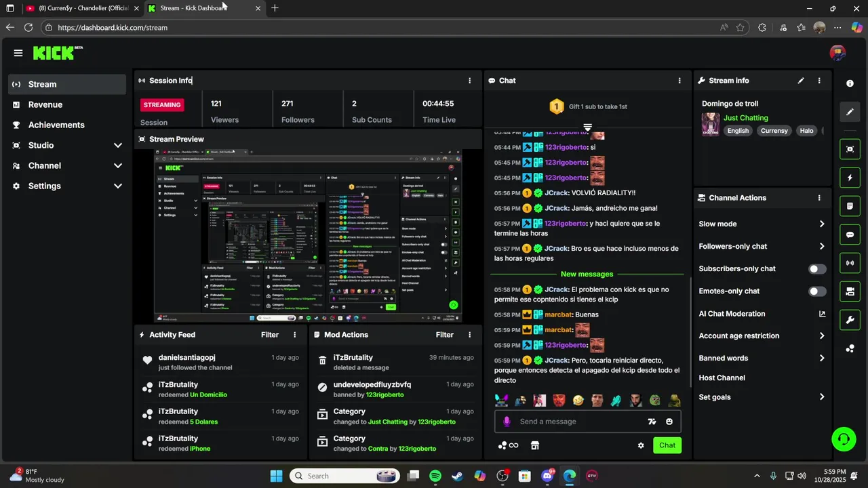868x488 pixels.
Task: Click the store shop icon below chat
Action: point(534,445)
